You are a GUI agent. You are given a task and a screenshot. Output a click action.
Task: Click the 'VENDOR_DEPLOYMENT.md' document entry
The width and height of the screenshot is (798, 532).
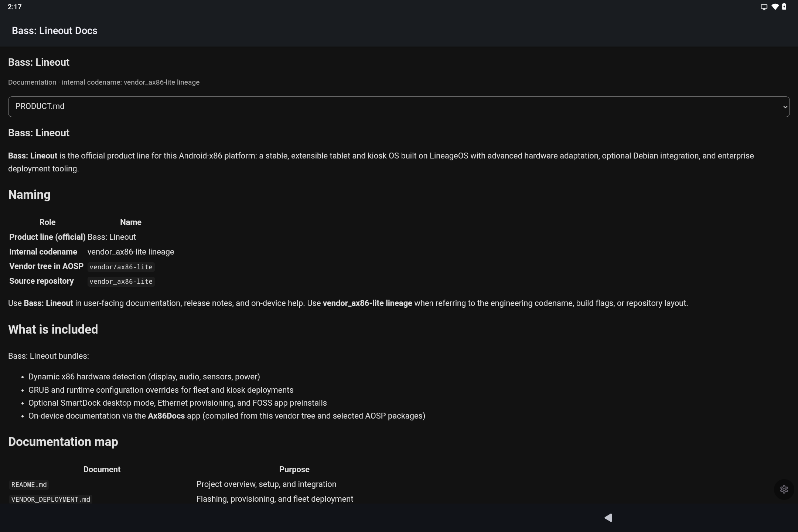click(x=51, y=499)
